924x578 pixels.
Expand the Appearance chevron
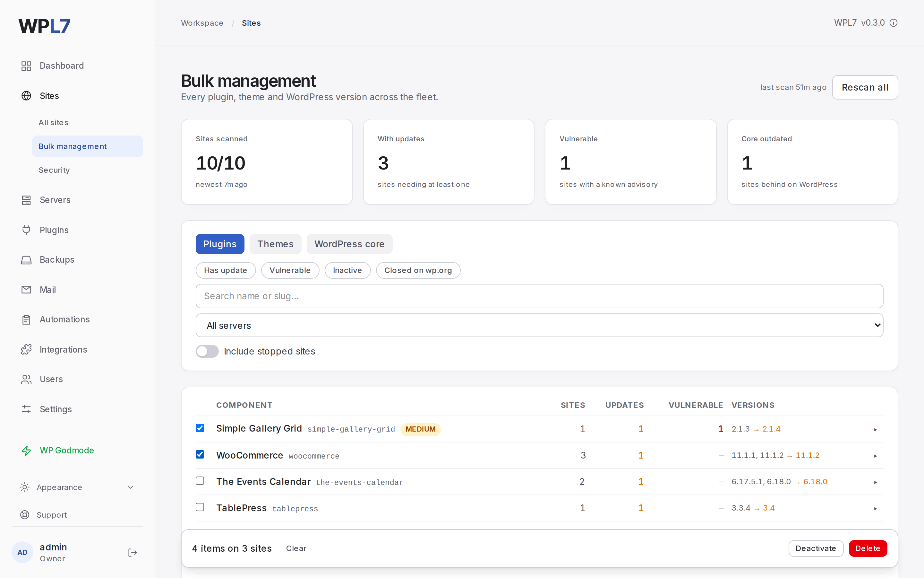(x=131, y=487)
